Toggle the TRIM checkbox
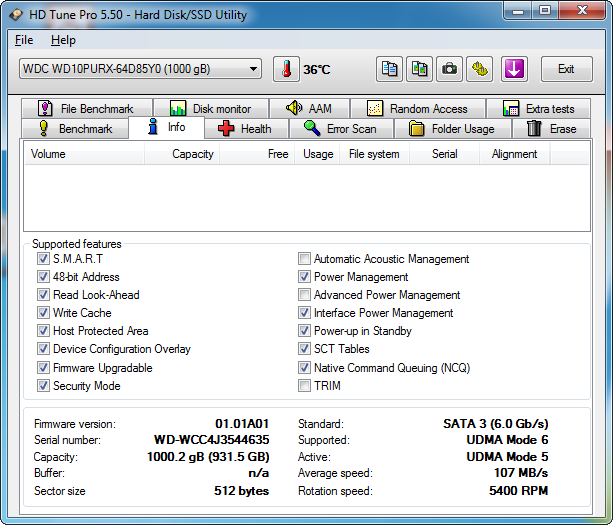The width and height of the screenshot is (613, 525). click(305, 385)
